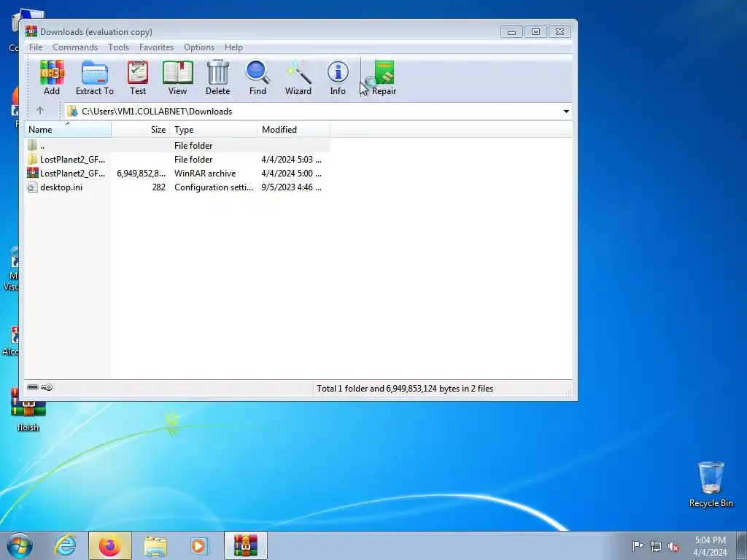Open the File menu
The width and height of the screenshot is (747, 560).
coord(36,47)
